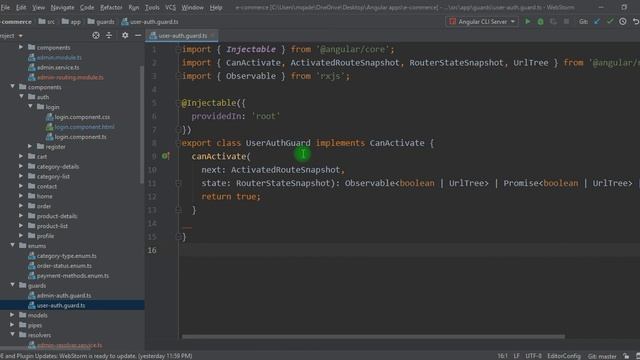
Task: Expand the category-details folder
Action: click(21, 166)
